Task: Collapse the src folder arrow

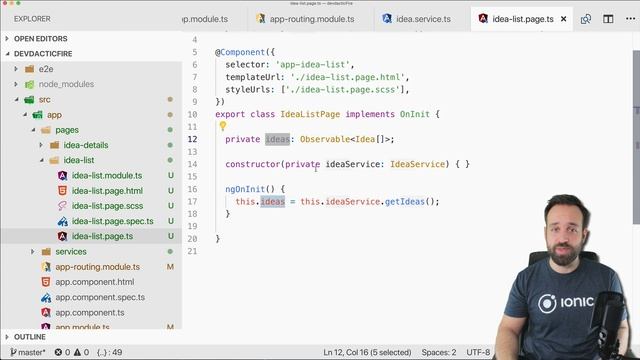Action: pyautogui.click(x=17, y=100)
